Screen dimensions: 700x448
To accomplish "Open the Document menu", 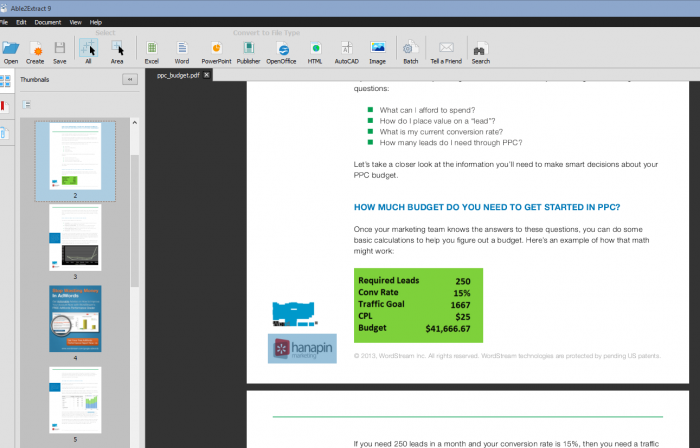I will point(47,21).
